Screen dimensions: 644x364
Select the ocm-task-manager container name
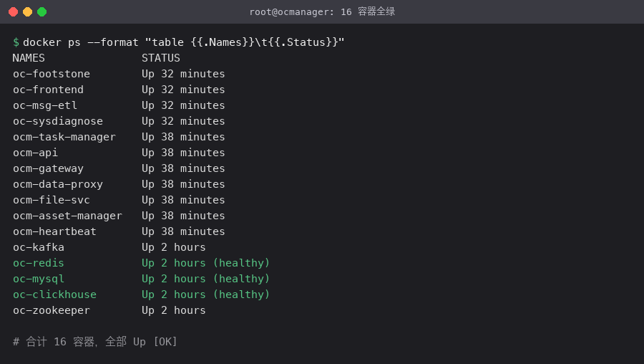pyautogui.click(x=64, y=137)
